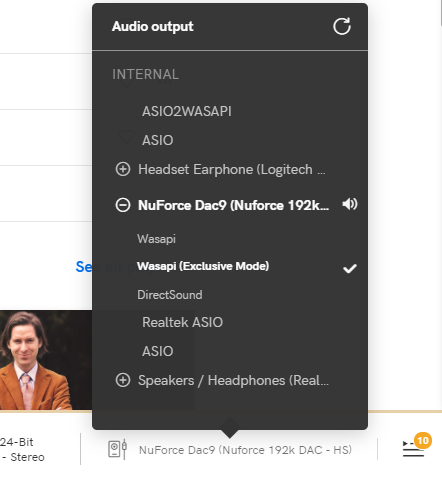Viewport: 442px width, 482px height.
Task: Expand Speakers / Headphones (Realtek) options
Action: 123,380
